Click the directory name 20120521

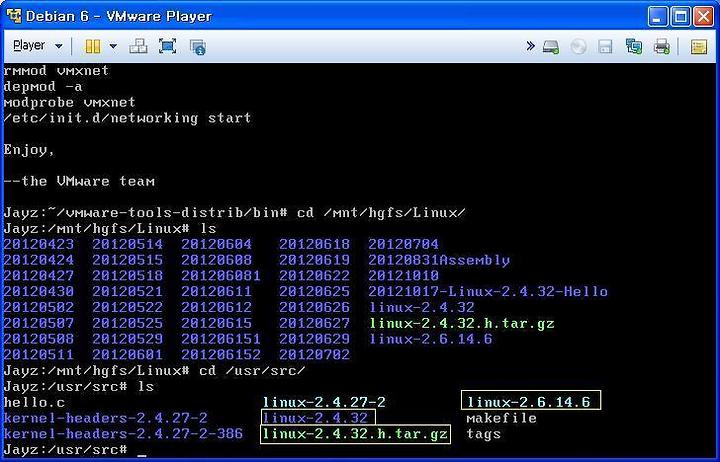(x=128, y=292)
